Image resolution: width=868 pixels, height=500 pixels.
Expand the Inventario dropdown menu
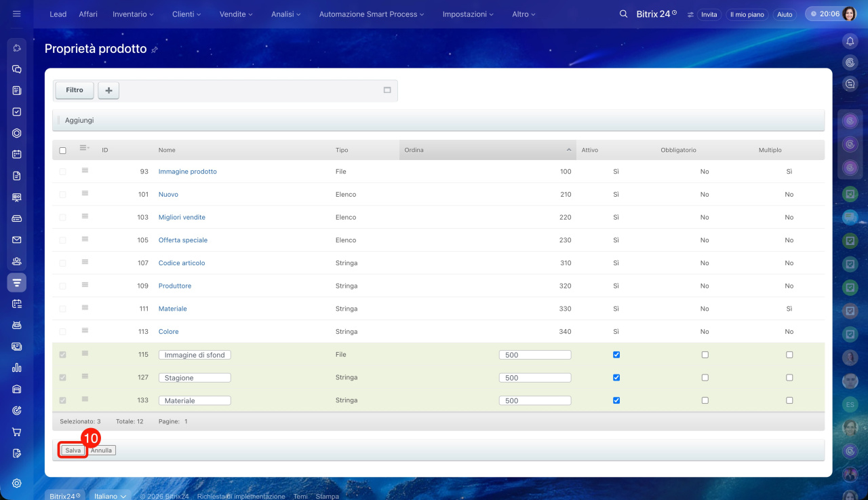(x=133, y=14)
